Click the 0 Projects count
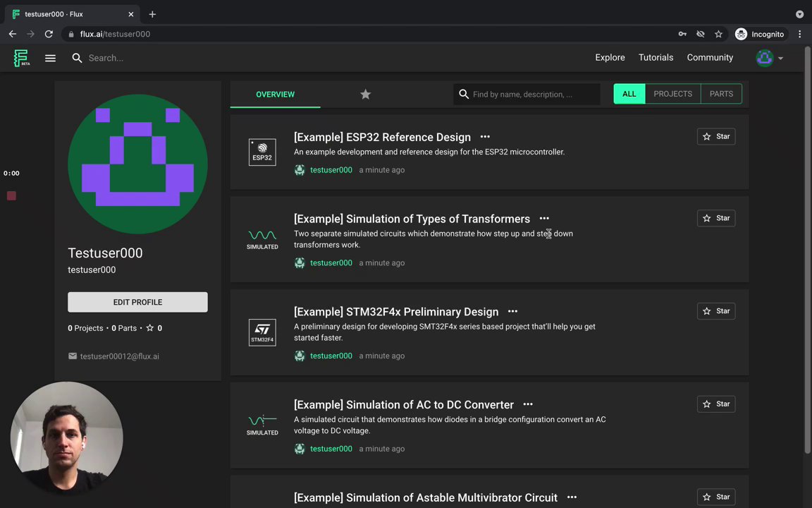This screenshot has width=812, height=508. [x=85, y=328]
